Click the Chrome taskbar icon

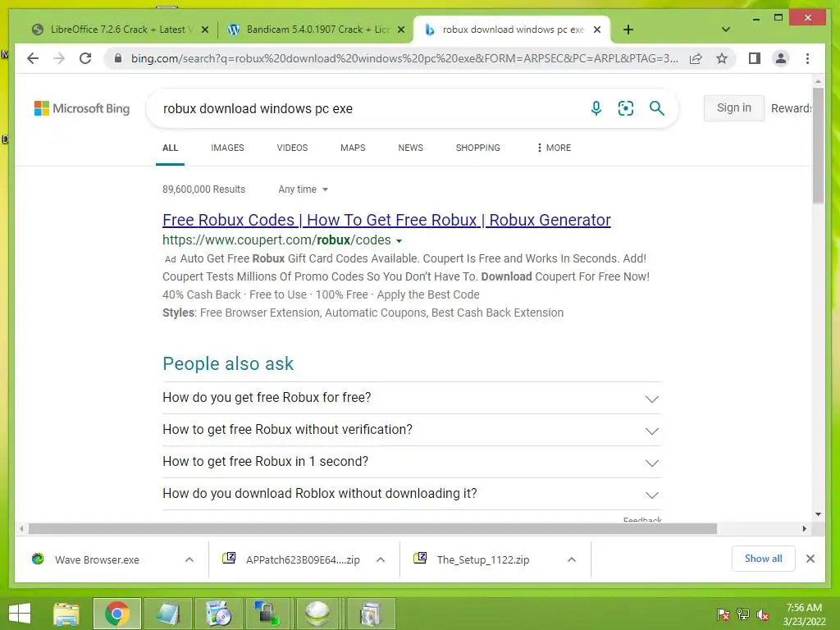(x=117, y=614)
